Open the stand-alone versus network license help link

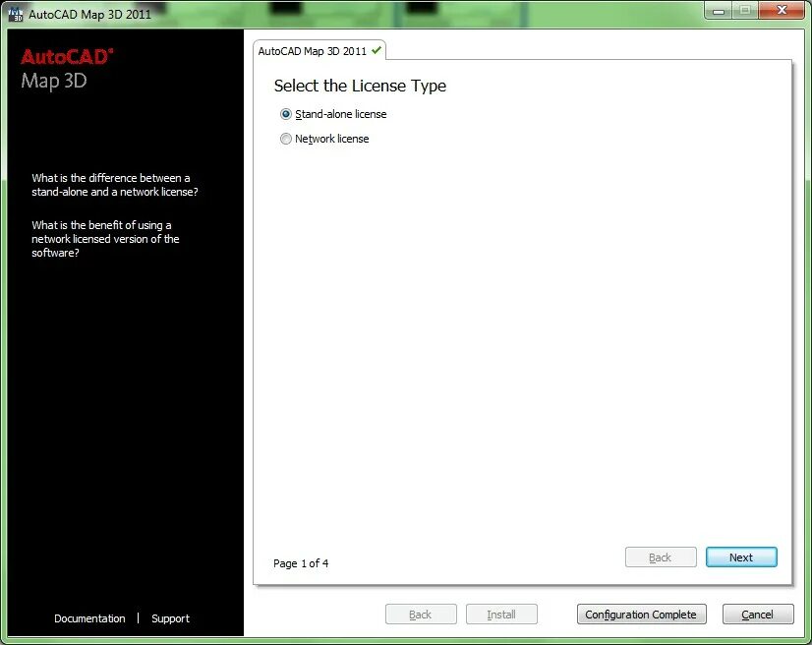pyautogui.click(x=114, y=185)
